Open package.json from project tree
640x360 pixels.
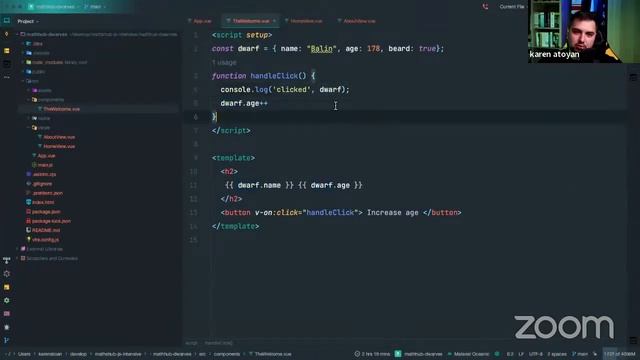click(43, 211)
